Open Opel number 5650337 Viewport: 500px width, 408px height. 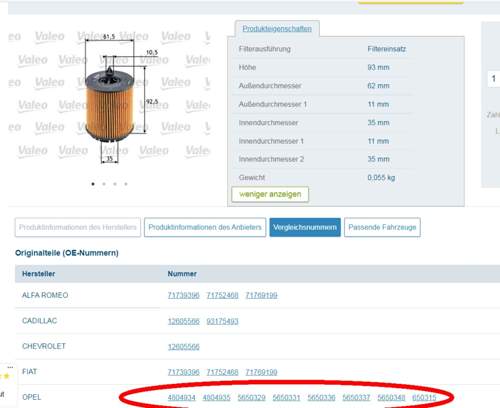(x=356, y=398)
